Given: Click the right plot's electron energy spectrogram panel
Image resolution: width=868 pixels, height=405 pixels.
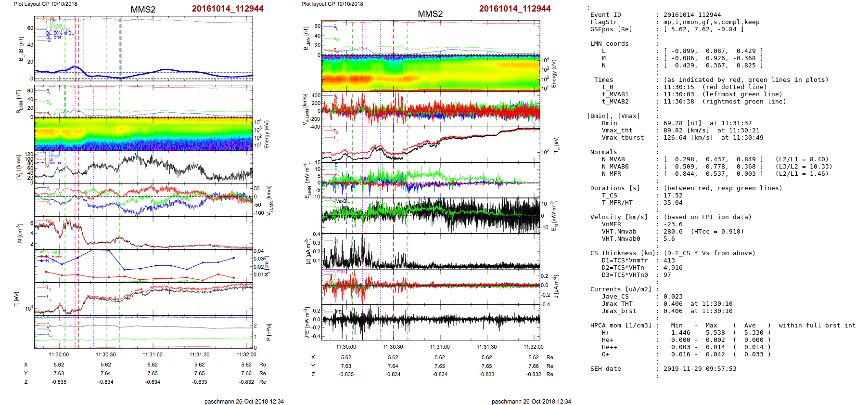Looking at the screenshot, I should click(431, 74).
